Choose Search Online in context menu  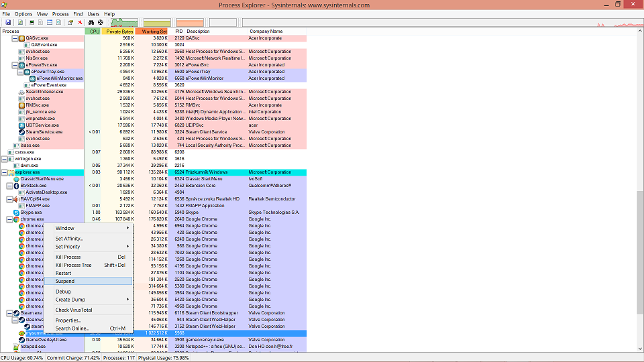point(88,328)
